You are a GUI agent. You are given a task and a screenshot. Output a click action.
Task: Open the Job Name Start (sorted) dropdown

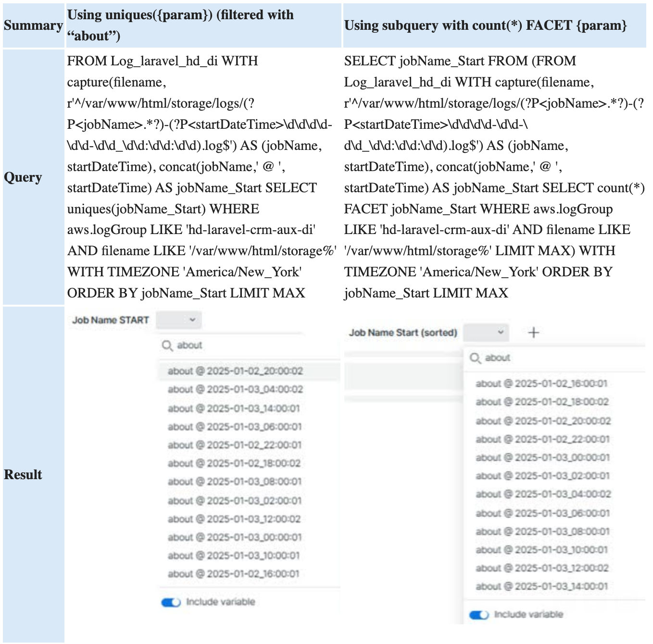click(x=486, y=333)
